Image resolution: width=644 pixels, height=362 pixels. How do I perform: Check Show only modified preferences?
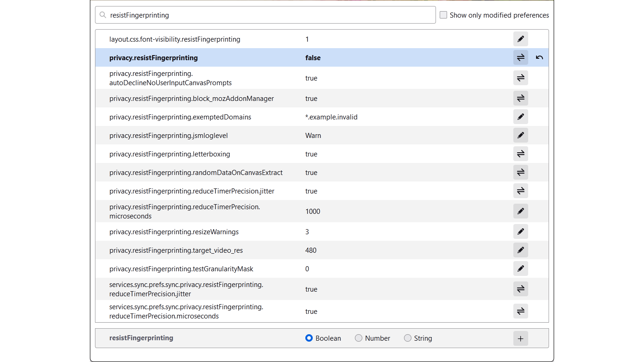tap(443, 15)
